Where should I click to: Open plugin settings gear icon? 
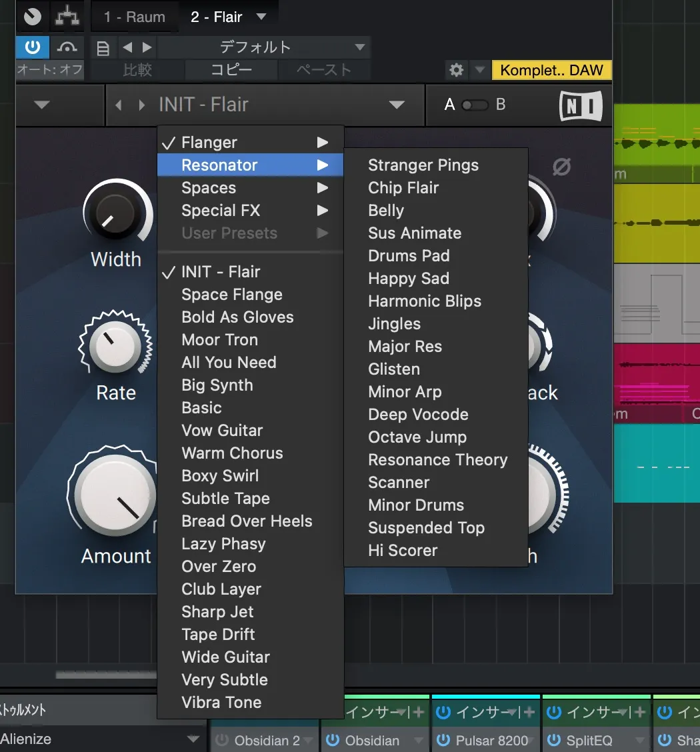456,70
